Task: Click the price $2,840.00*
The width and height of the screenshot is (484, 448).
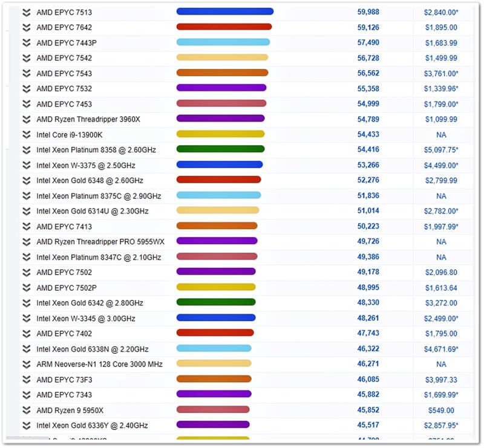Action: point(441,12)
